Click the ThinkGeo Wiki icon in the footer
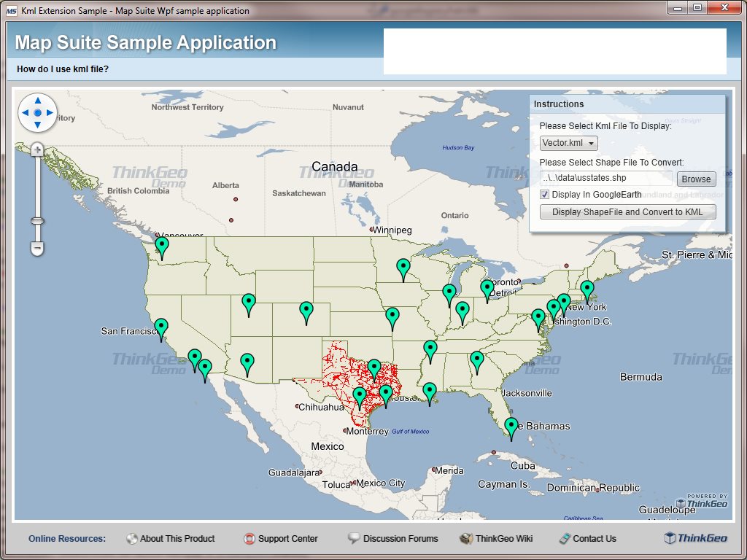The image size is (747, 560). click(x=465, y=538)
